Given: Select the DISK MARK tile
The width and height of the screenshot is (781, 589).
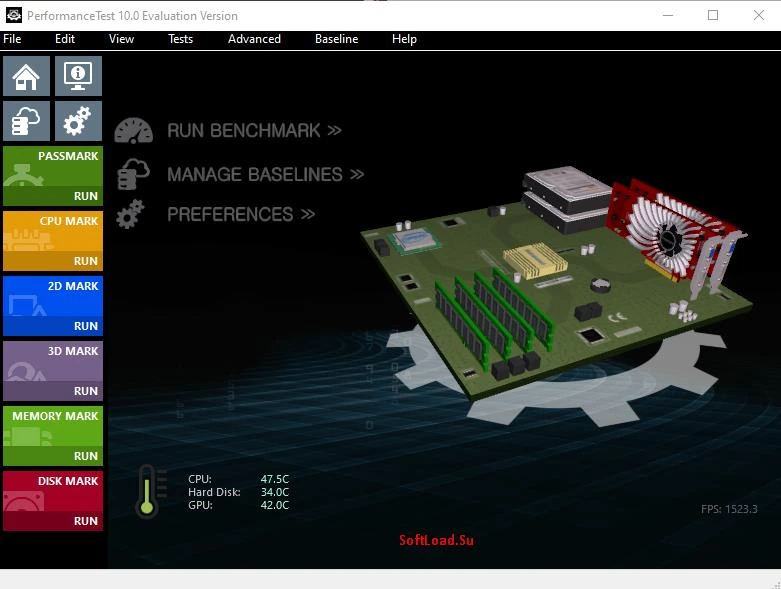Looking at the screenshot, I should [x=53, y=491].
